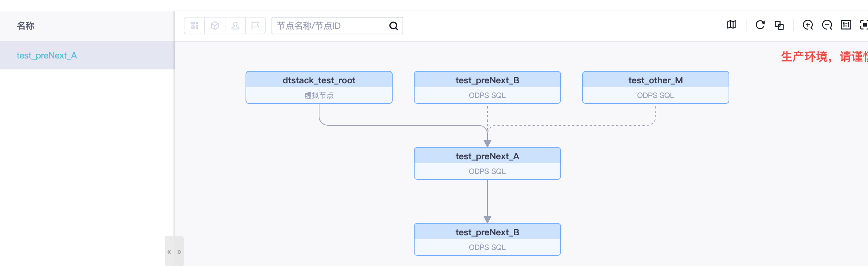
Task: Click the flag icon in the filter toolbar
Action: 255,26
